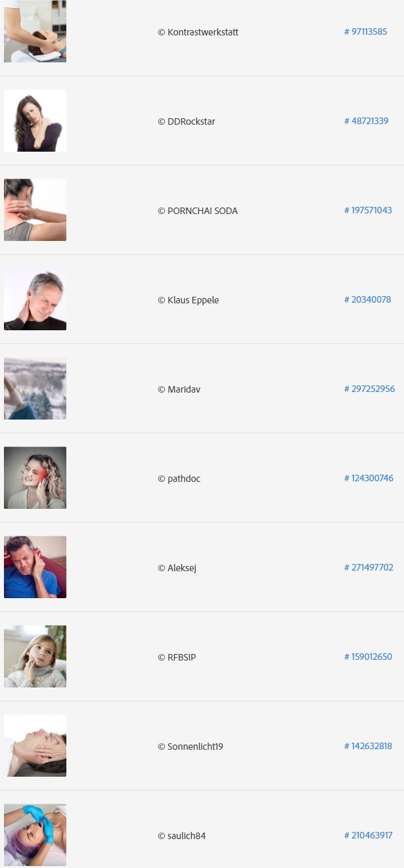Click the saulich84 blue gloves thumbnail

(35, 835)
